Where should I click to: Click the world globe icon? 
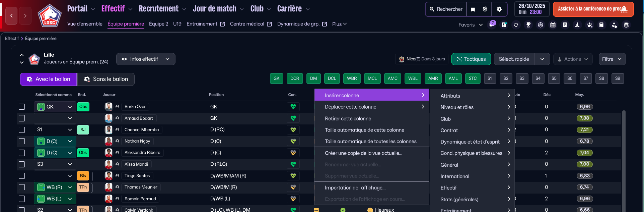[485, 9]
